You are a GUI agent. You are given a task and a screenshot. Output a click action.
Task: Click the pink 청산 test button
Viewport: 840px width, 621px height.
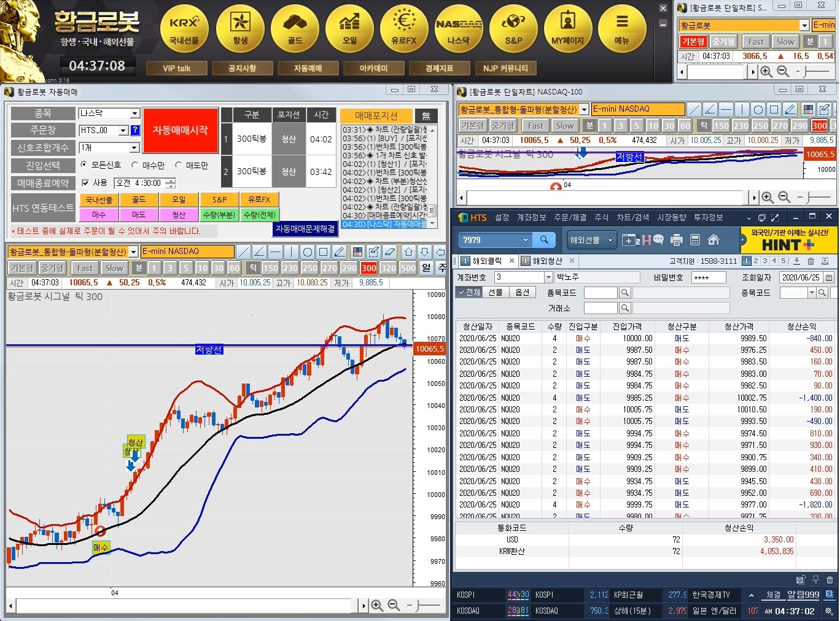click(x=179, y=215)
